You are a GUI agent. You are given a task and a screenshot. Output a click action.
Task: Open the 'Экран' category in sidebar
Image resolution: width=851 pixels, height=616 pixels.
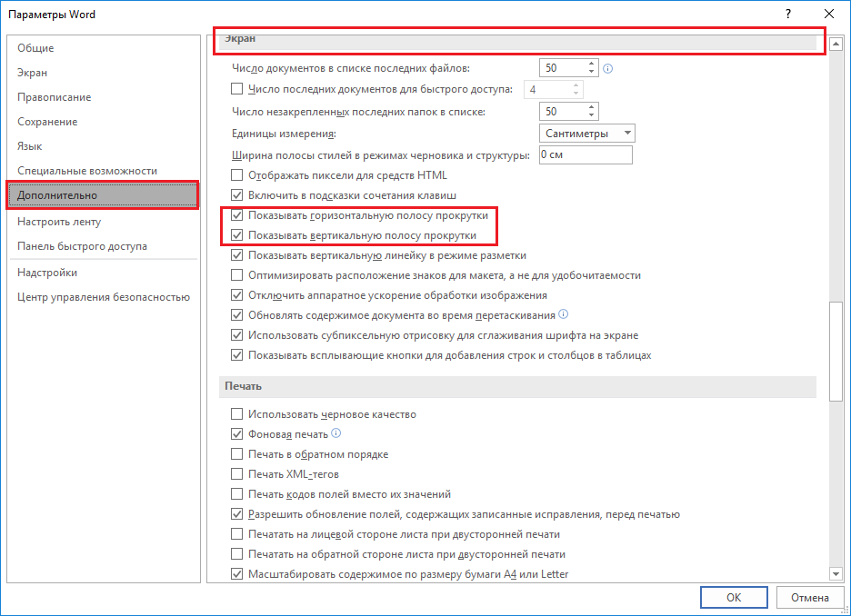pyautogui.click(x=103, y=73)
